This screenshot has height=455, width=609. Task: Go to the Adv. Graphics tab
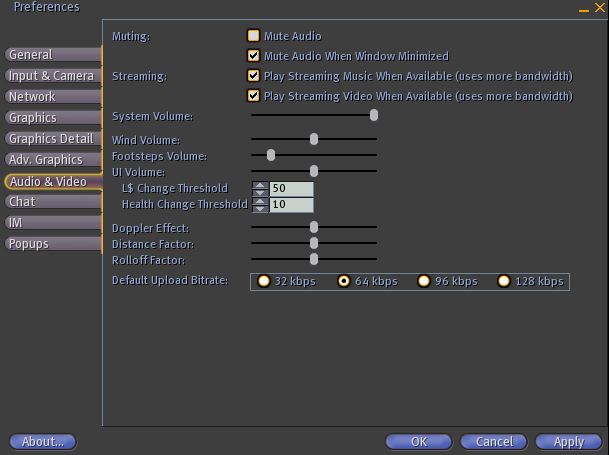pyautogui.click(x=52, y=160)
